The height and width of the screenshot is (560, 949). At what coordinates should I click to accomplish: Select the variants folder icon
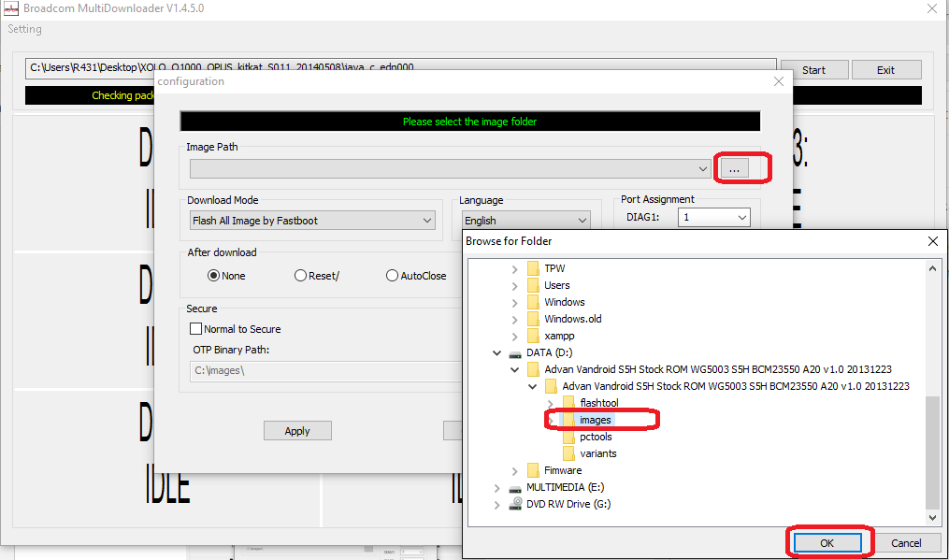coord(568,453)
